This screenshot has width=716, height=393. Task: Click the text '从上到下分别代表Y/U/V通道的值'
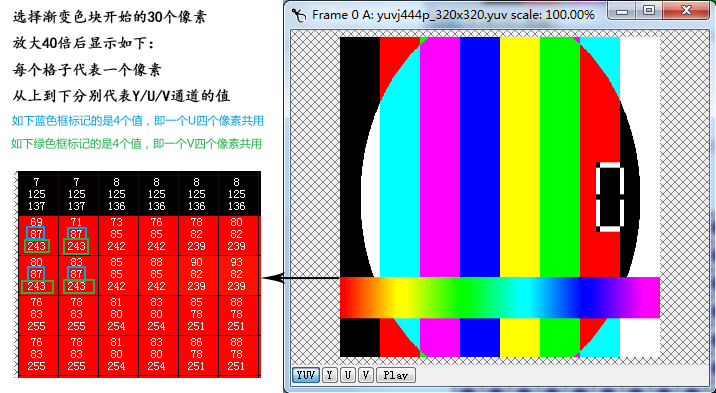pos(121,96)
